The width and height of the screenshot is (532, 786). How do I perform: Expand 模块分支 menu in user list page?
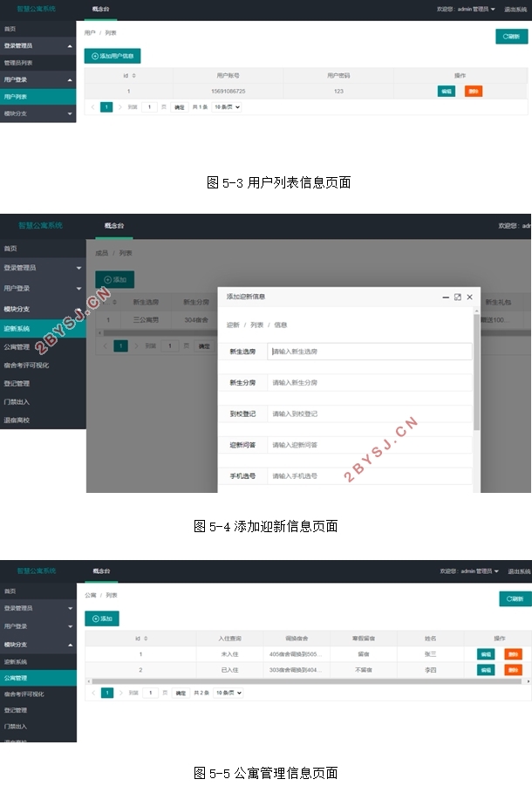click(x=38, y=113)
